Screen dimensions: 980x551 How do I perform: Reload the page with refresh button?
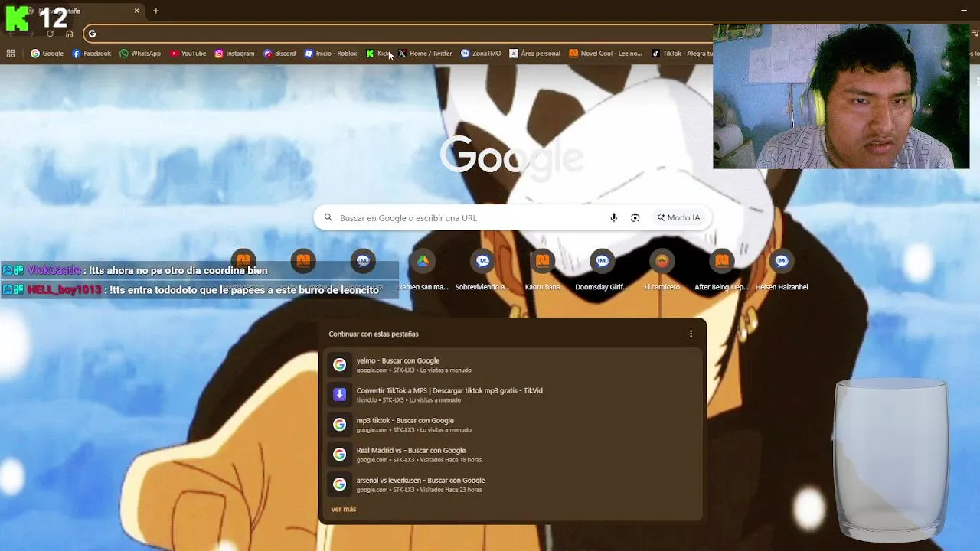coord(50,34)
